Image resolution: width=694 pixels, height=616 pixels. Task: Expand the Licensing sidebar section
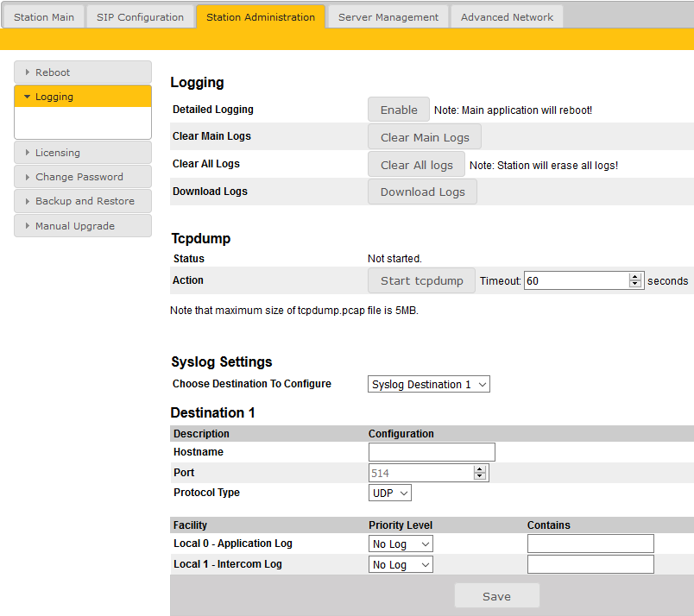83,153
